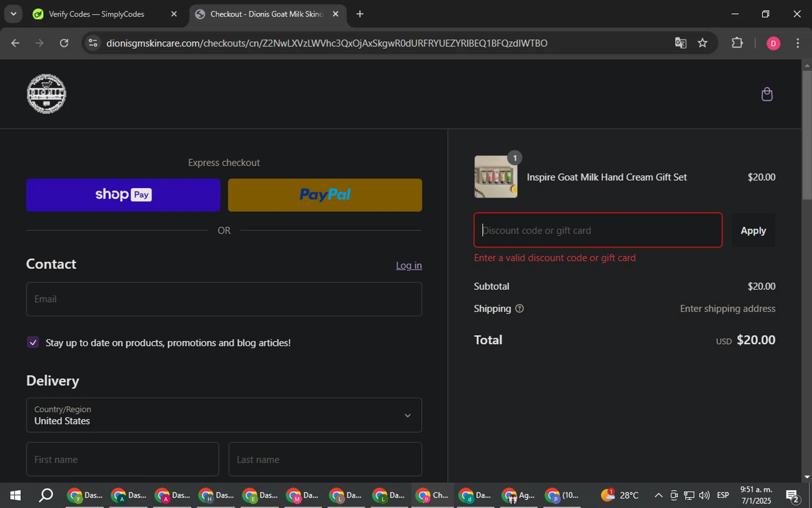Switch to taskbar Chrome window labeled Ag...
The height and width of the screenshot is (508, 812).
point(519,495)
